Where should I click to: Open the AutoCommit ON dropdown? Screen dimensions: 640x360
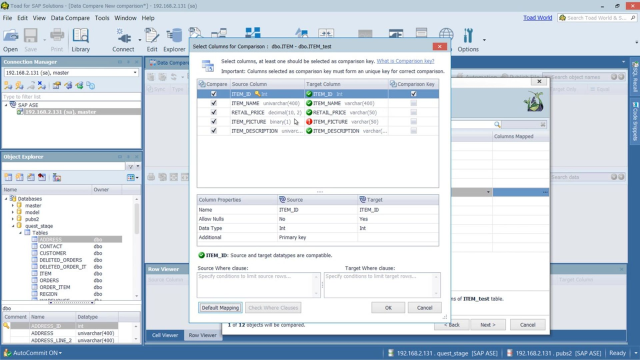(x=60, y=353)
